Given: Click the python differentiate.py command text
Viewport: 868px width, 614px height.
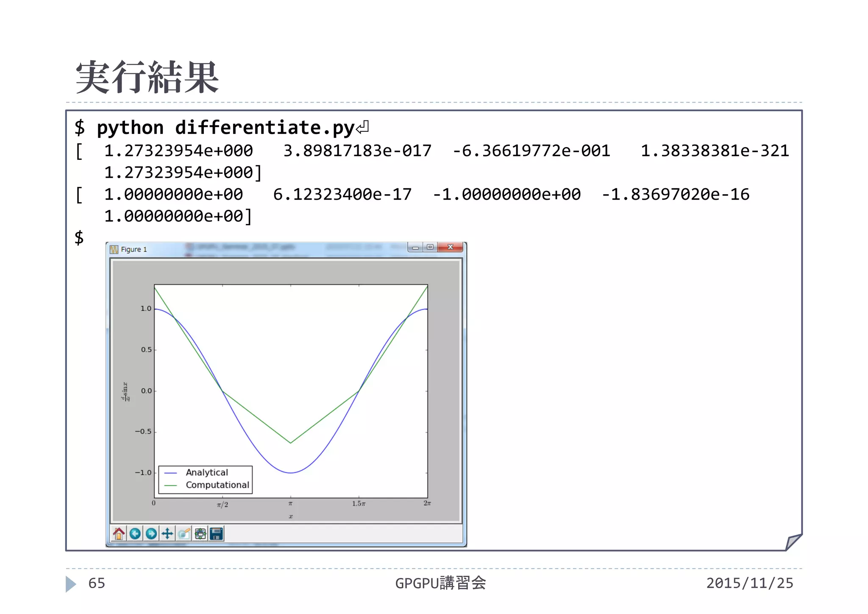Looking at the screenshot, I should click(225, 128).
